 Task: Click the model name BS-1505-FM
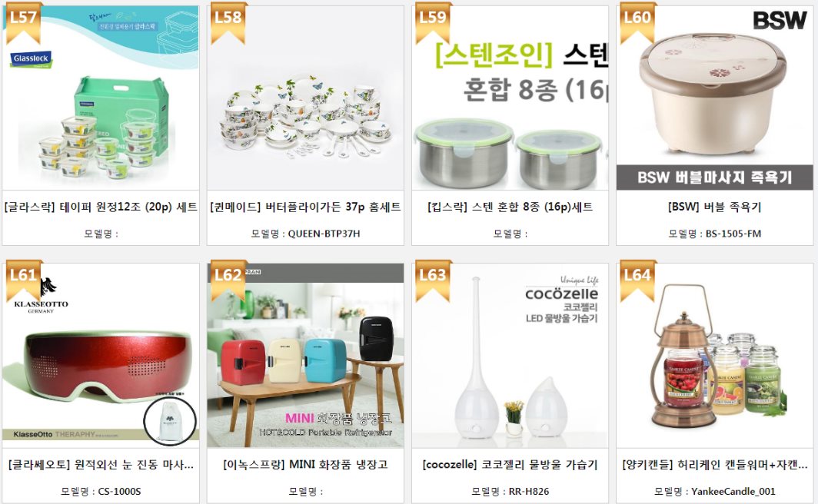[x=733, y=234]
